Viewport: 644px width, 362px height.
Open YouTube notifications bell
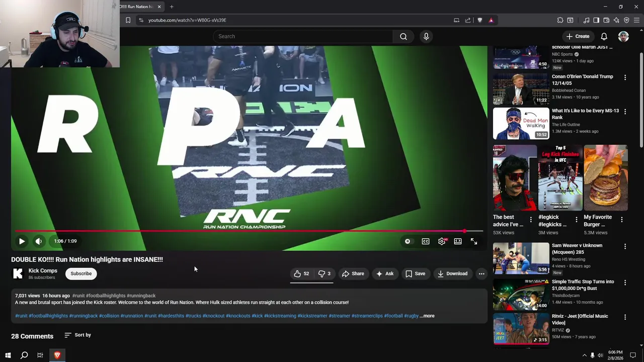[x=604, y=36]
